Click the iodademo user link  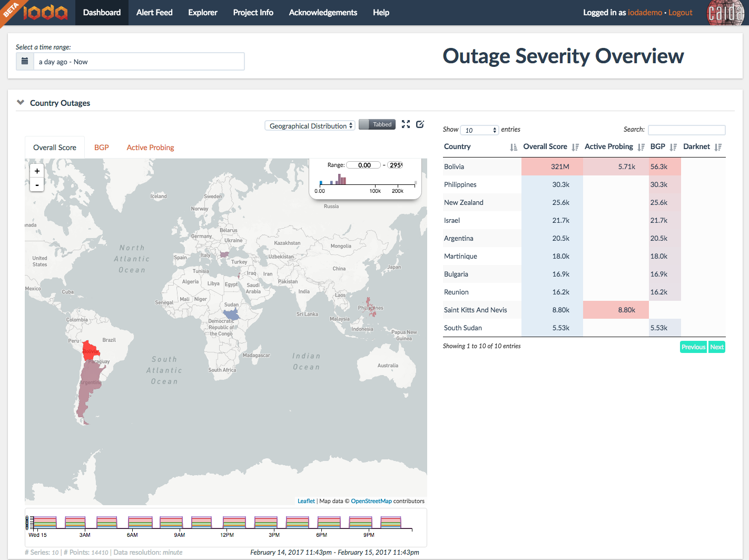coord(645,13)
